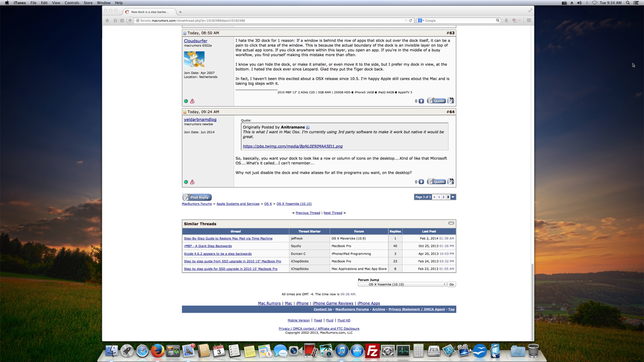644x362 pixels.
Task: Toggle bookmark star for this page
Action: 115,21
